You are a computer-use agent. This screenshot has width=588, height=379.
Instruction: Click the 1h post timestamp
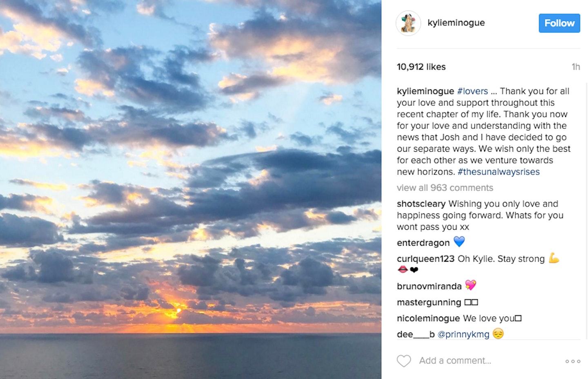(575, 67)
